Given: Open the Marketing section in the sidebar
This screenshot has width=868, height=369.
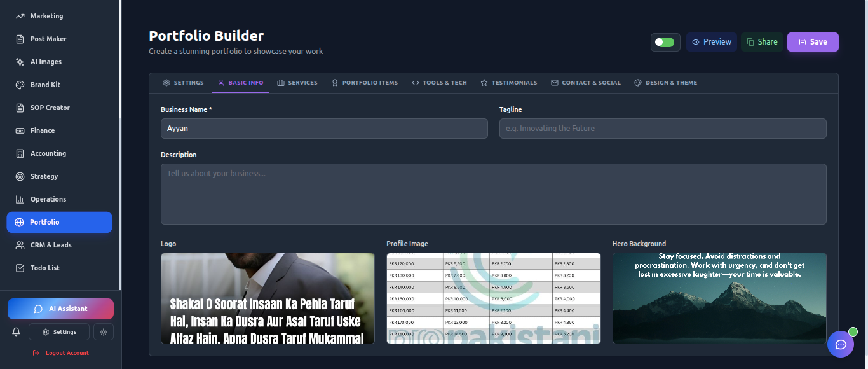Looking at the screenshot, I should coord(45,15).
